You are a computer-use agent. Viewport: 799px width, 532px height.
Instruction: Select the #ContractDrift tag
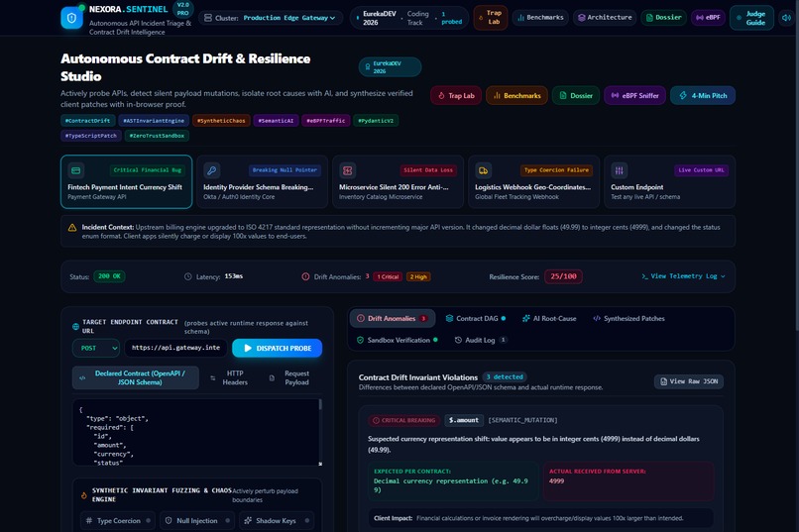[87, 121]
